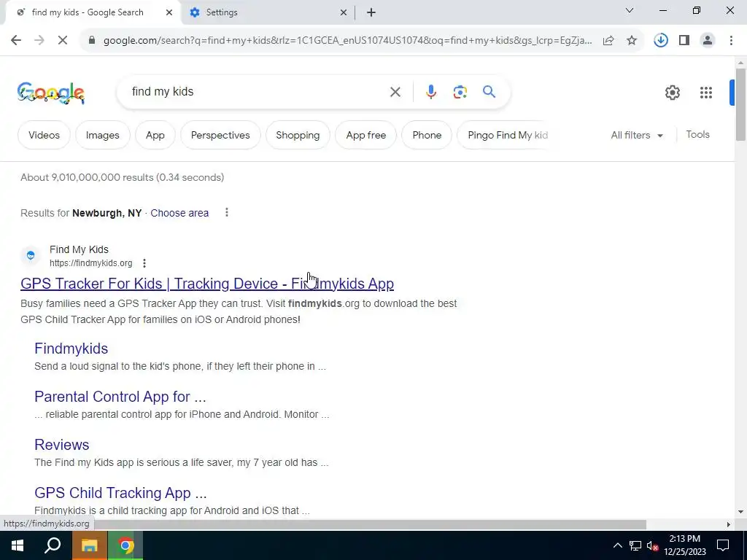
Task: Search by image with Google Lens
Action: click(x=460, y=92)
